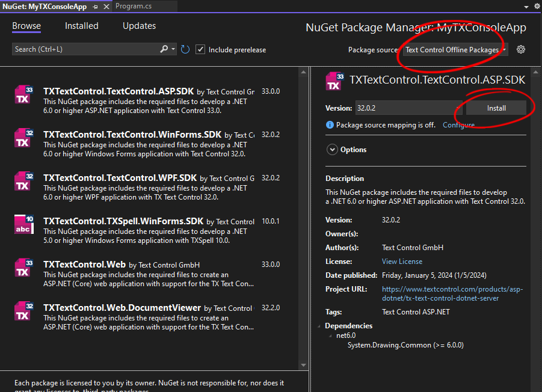Pin the NuGet MyTXConsoleApp tab
This screenshot has width=542, height=392.
pyautogui.click(x=96, y=7)
